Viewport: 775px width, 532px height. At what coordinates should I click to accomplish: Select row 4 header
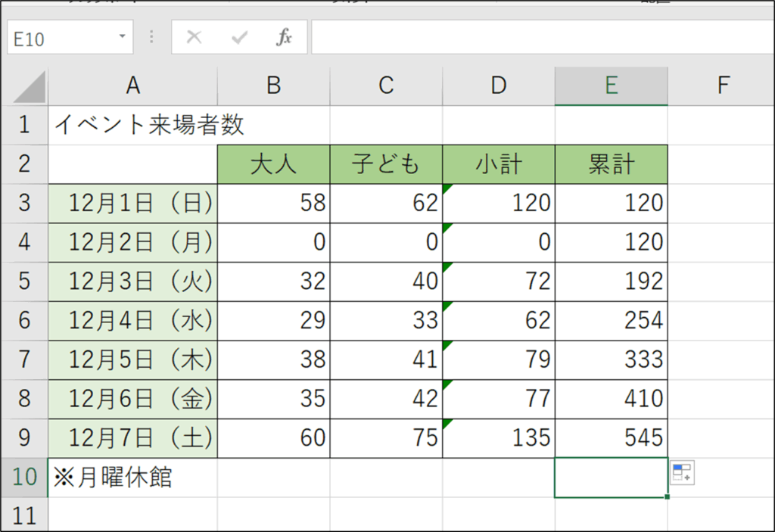[x=24, y=242]
